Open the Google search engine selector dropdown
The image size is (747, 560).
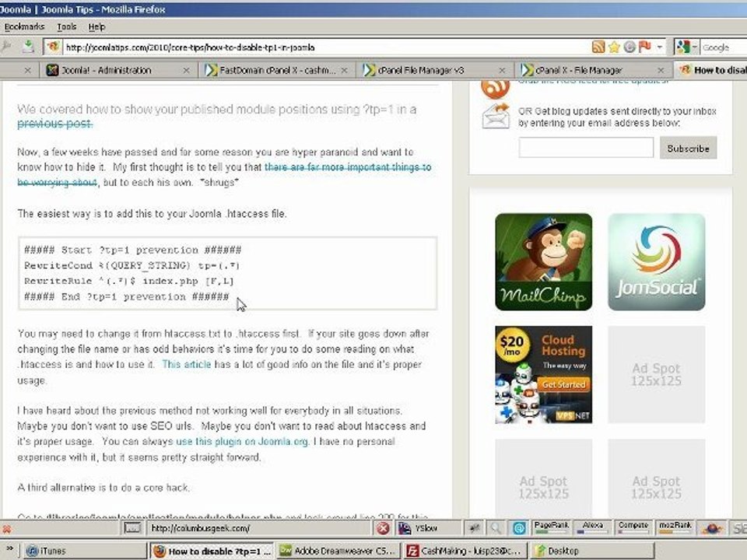686,47
